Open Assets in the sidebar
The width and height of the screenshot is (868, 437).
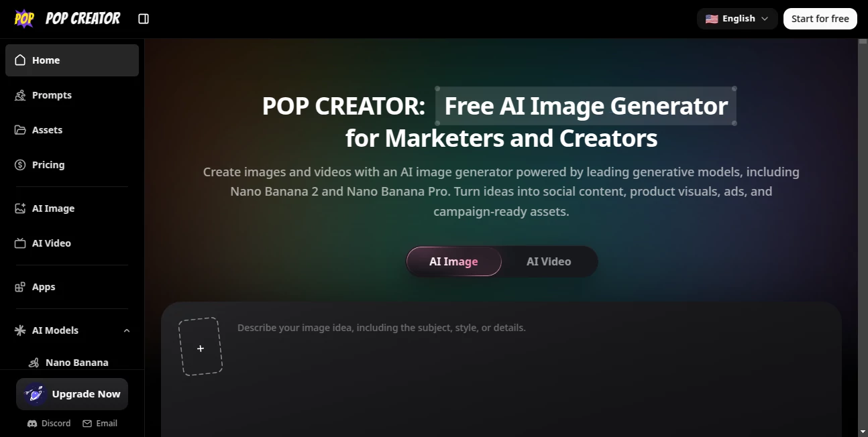click(72, 130)
